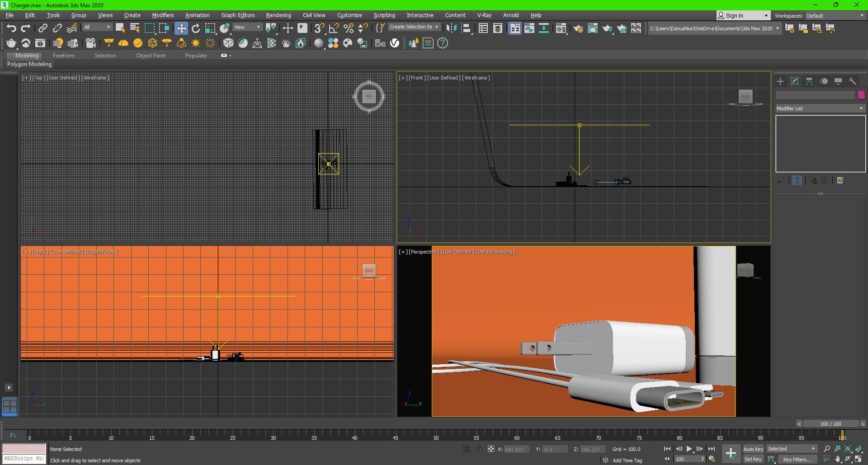Viewport: 868px width, 465px height.
Task: Click the Bind to Space Warp icon
Action: click(x=71, y=28)
